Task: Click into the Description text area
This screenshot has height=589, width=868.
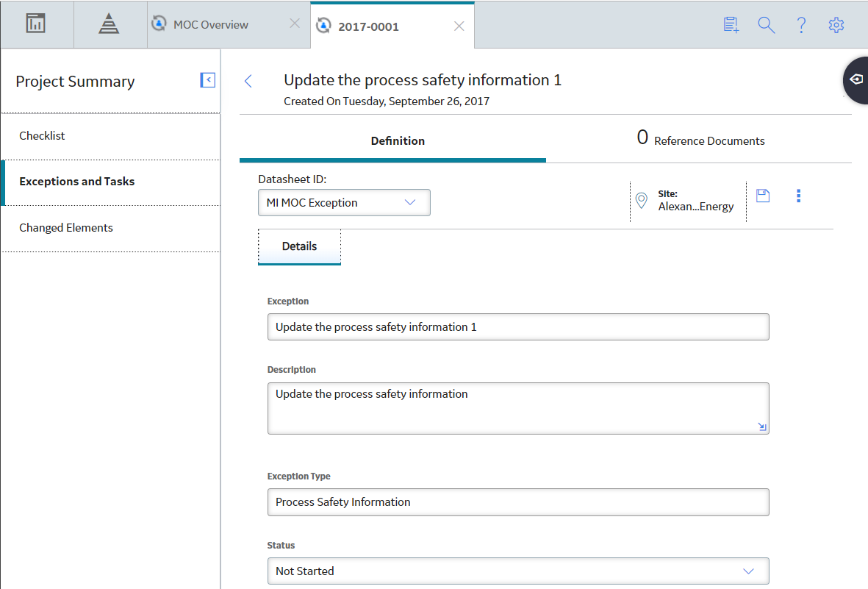Action: point(518,408)
